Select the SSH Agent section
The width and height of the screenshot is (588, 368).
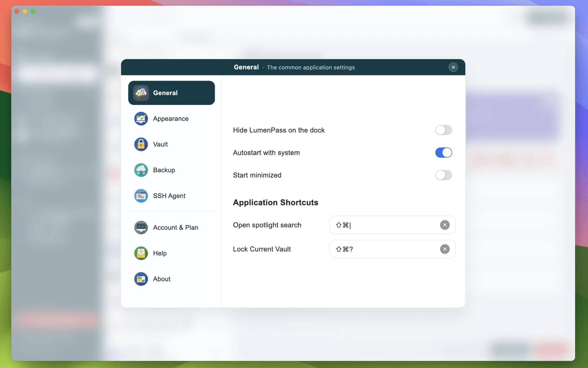pyautogui.click(x=171, y=196)
